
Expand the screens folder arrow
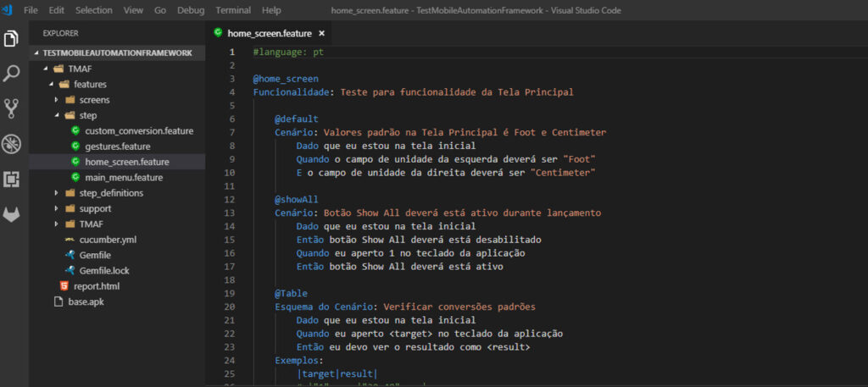pos(57,100)
